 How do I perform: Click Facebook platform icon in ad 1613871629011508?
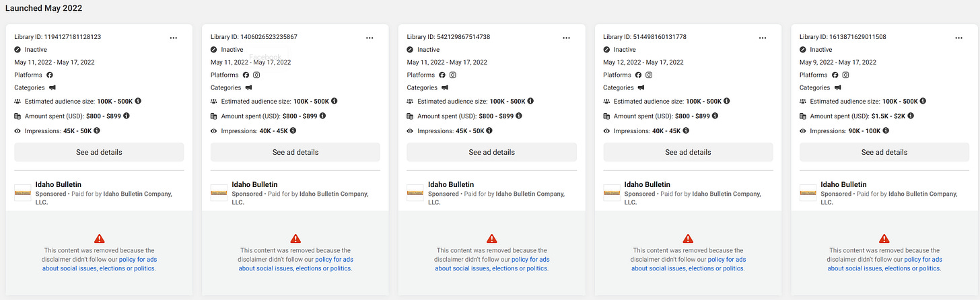[x=835, y=75]
